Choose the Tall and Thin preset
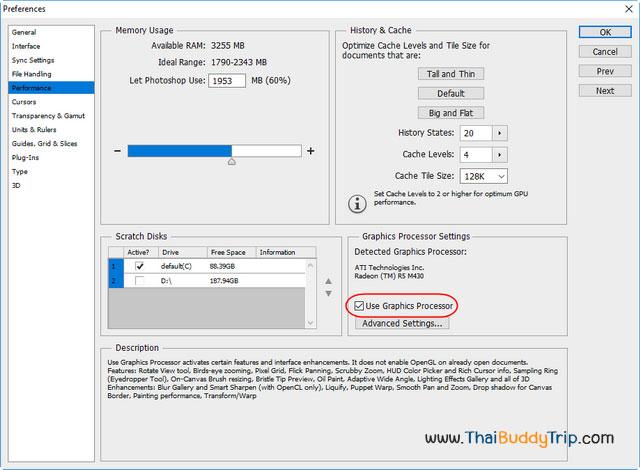Screen dimensions: 640x470 click(449, 74)
